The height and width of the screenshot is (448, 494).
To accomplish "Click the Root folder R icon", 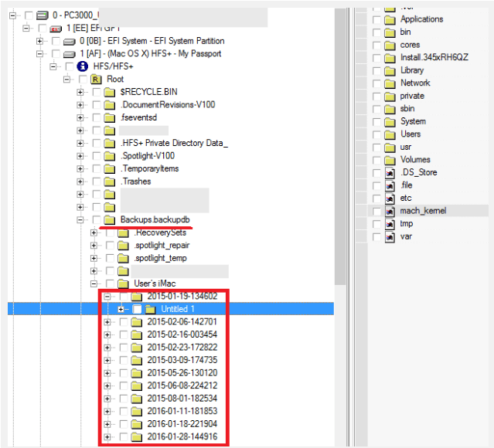I will pyautogui.click(x=97, y=80).
